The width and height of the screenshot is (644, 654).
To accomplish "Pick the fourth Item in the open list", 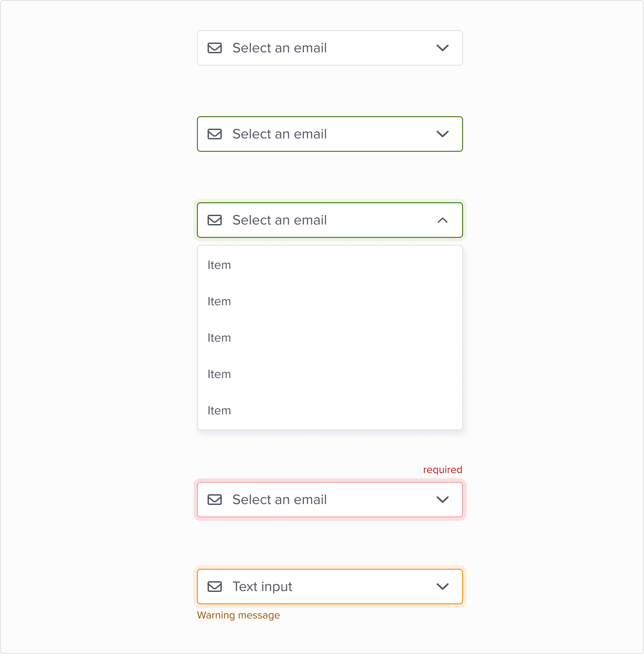I will click(219, 374).
